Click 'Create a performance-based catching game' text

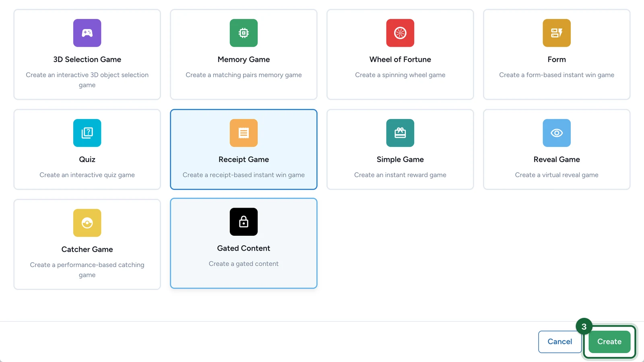pyautogui.click(x=87, y=270)
